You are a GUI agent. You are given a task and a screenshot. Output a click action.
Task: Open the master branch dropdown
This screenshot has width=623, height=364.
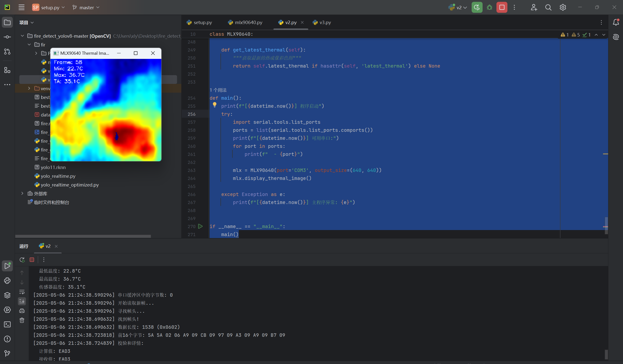tap(86, 7)
